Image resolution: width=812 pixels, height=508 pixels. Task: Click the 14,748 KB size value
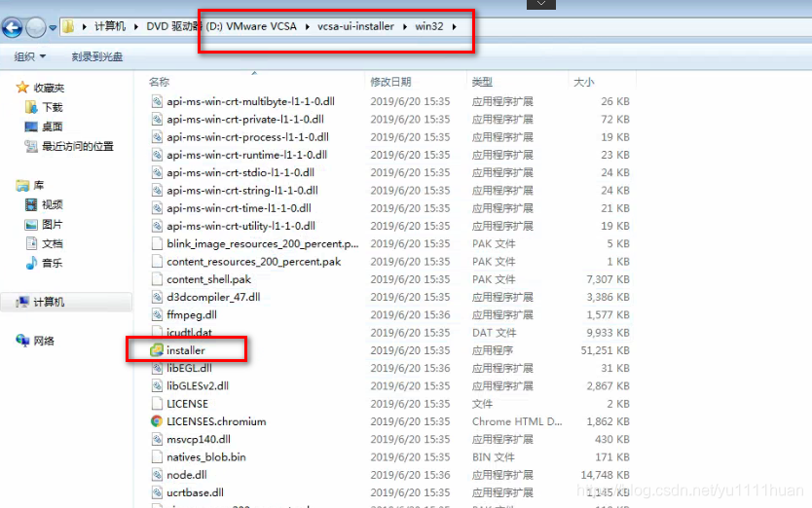click(x=605, y=475)
